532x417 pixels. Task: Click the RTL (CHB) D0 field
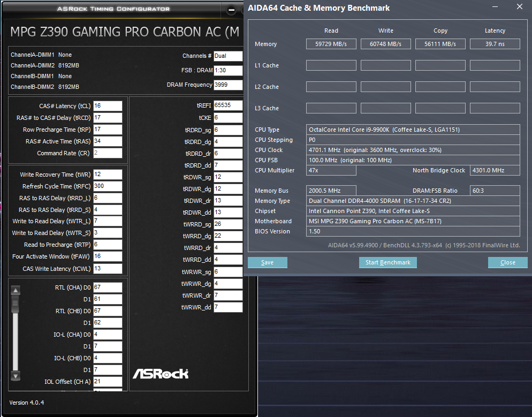[108, 311]
